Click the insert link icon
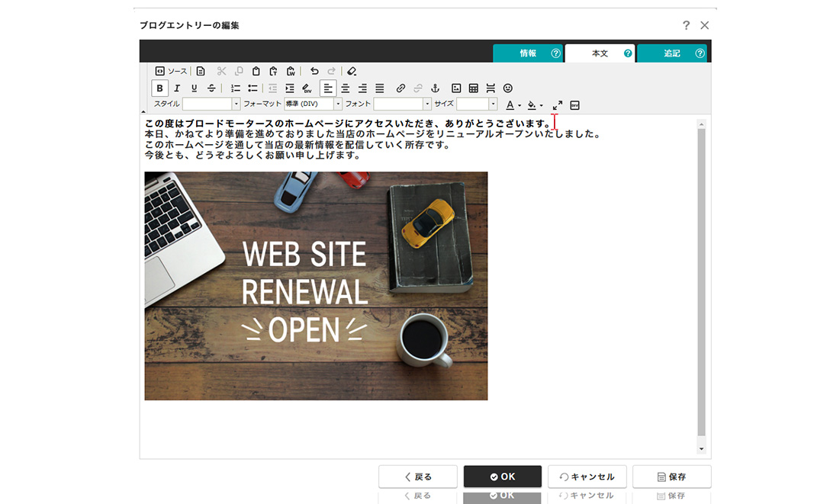 (x=401, y=88)
